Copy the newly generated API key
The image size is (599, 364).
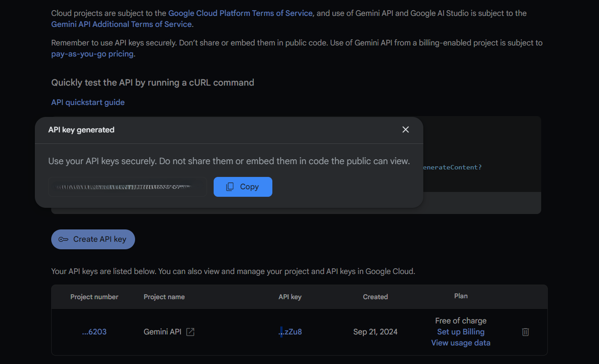point(243,187)
